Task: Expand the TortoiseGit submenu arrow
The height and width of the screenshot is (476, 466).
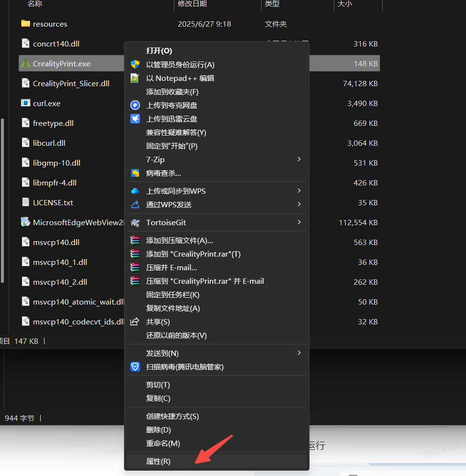Action: pos(299,222)
